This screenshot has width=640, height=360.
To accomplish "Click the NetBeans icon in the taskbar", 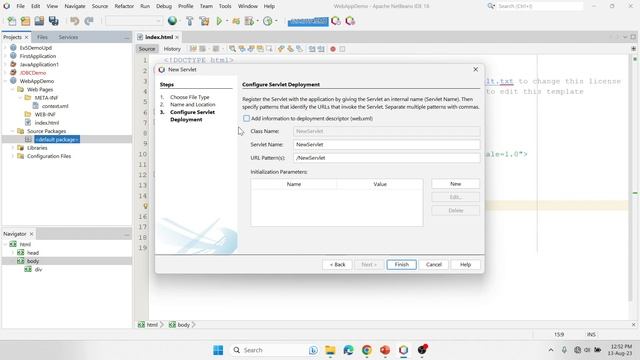I will 403,350.
